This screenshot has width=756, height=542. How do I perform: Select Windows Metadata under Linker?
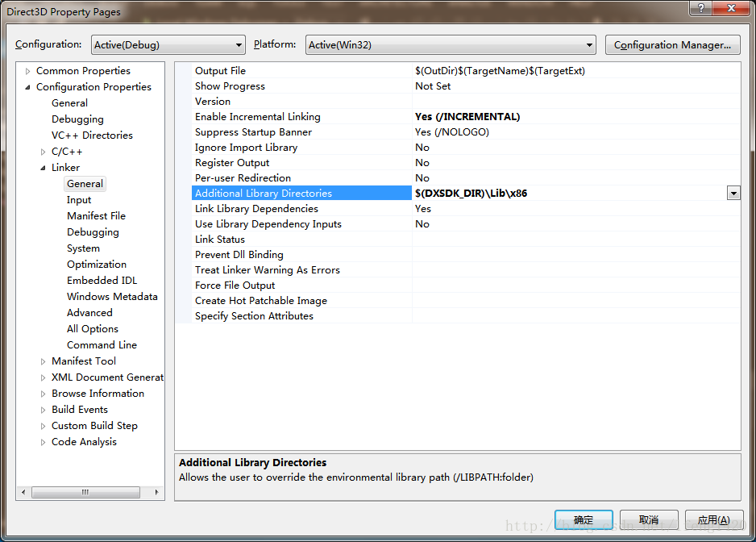(x=112, y=296)
